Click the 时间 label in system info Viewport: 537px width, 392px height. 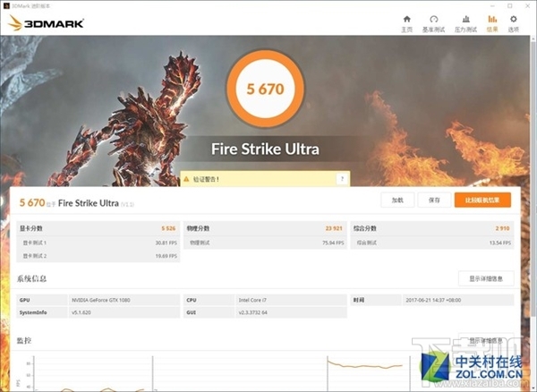point(359,300)
